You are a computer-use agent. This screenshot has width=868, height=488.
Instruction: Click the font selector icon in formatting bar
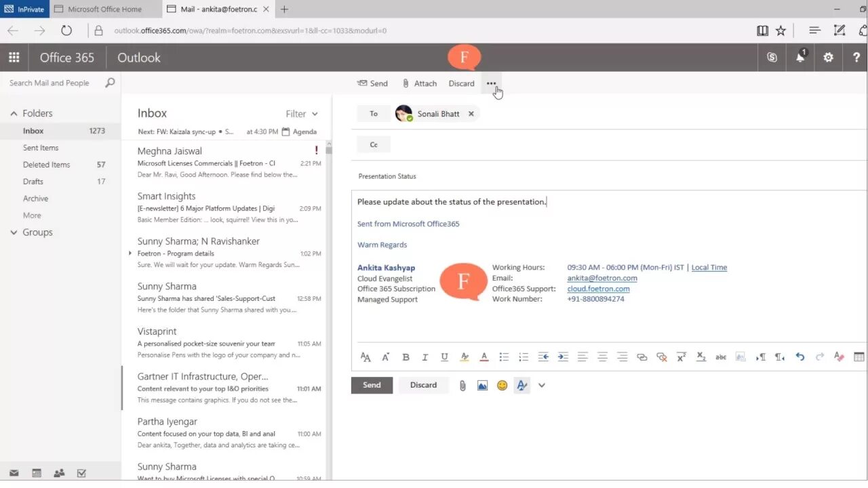click(366, 357)
